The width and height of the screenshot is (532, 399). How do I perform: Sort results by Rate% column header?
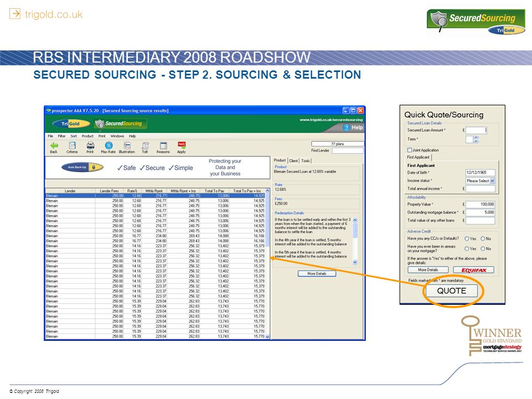(132, 191)
